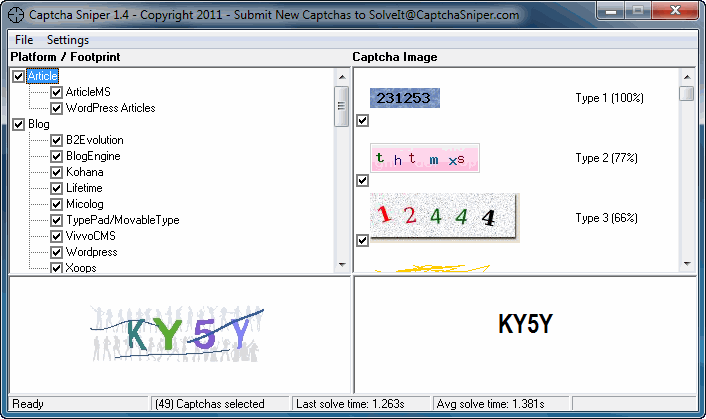Toggle the Kohana checkbox
This screenshot has width=706, height=419.
tap(56, 172)
